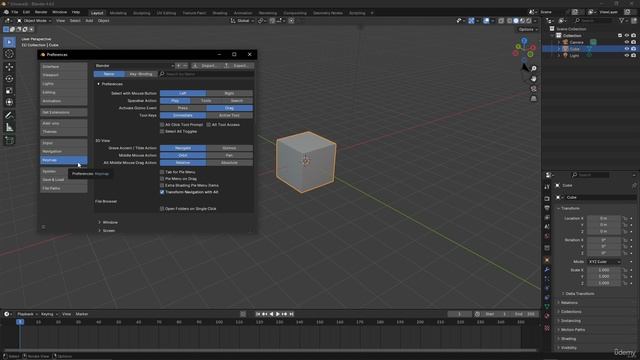Image resolution: width=640 pixels, height=360 pixels.
Task: Enable Open Folders on Single Click
Action: pyautogui.click(x=162, y=209)
